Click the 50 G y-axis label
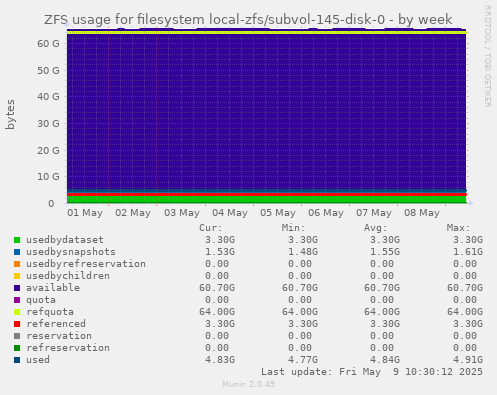This screenshot has height=395, width=497. [48, 71]
